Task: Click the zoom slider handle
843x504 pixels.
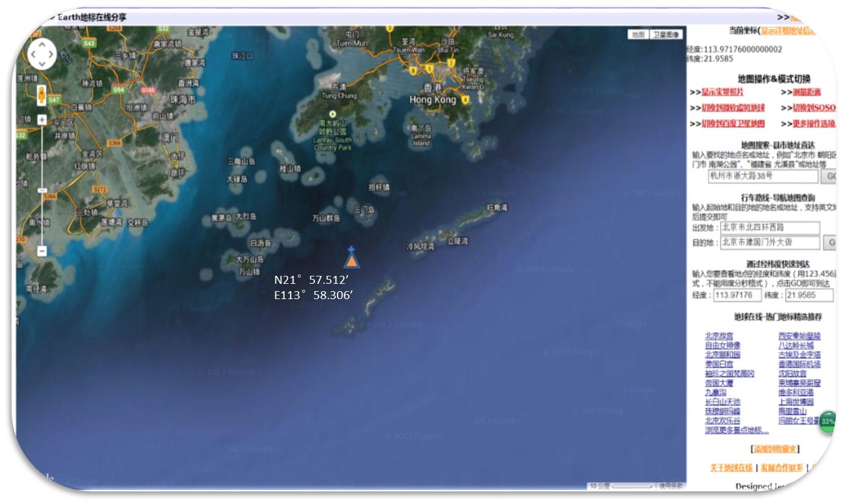Action: click(42, 191)
